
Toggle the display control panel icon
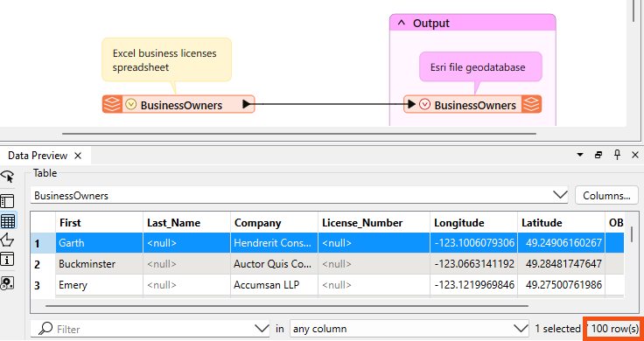8,201
